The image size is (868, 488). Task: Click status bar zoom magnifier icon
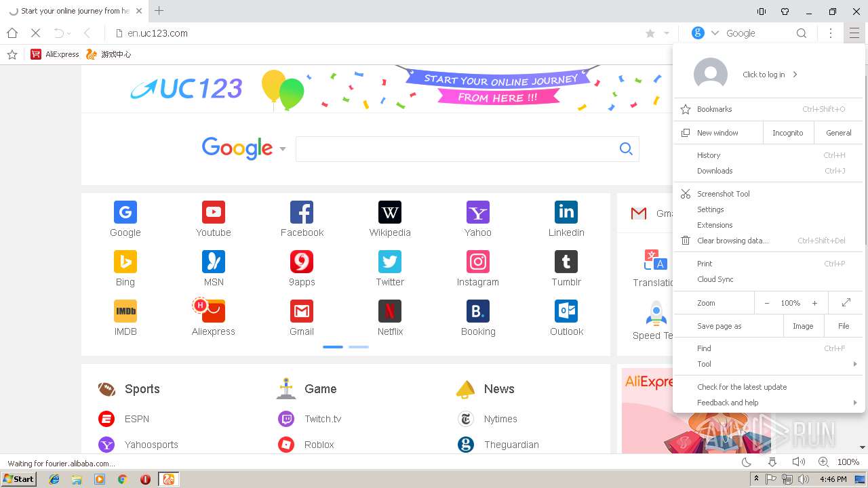823,462
